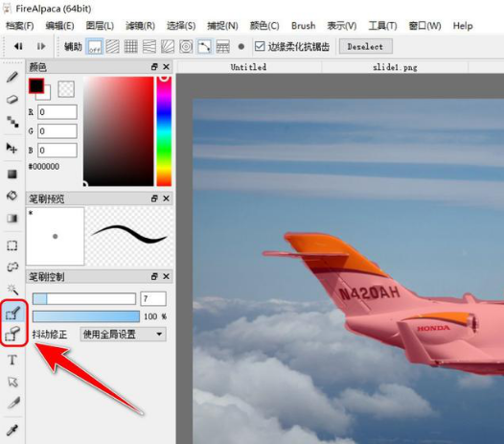This screenshot has height=444, width=504.
Task: Switch to the Untitled document tab
Action: pos(248,67)
